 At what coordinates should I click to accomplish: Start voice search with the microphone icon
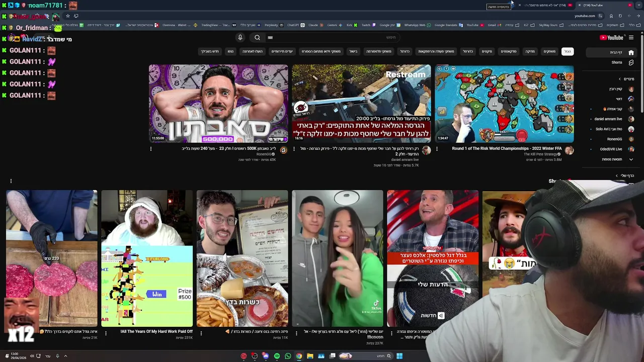tap(240, 37)
